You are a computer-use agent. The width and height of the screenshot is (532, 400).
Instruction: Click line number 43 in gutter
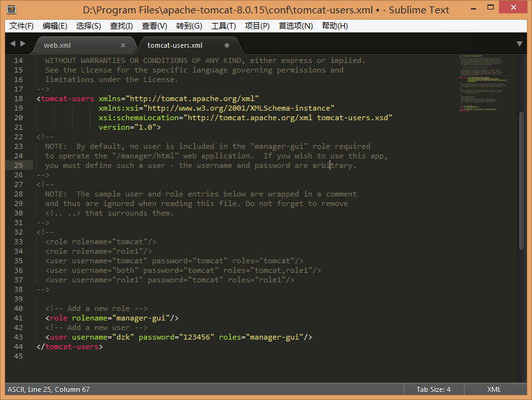pyautogui.click(x=18, y=337)
